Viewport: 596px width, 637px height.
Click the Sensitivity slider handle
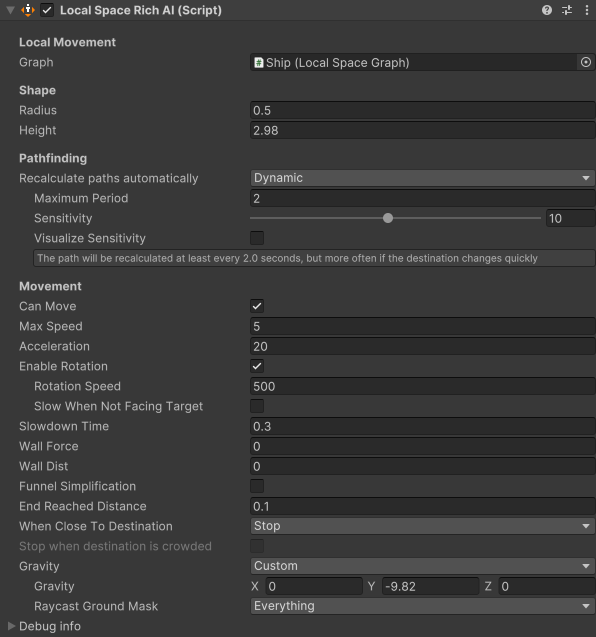coord(388,218)
